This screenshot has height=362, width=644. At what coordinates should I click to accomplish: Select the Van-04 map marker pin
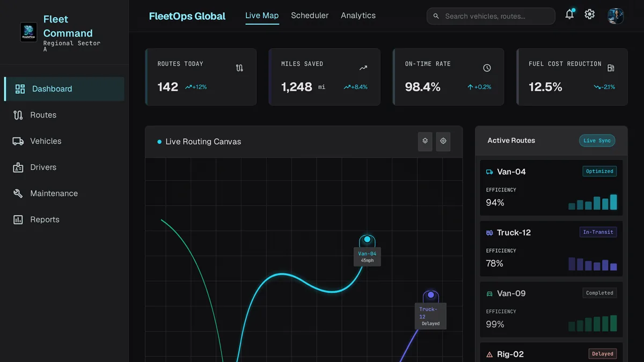[x=367, y=241]
